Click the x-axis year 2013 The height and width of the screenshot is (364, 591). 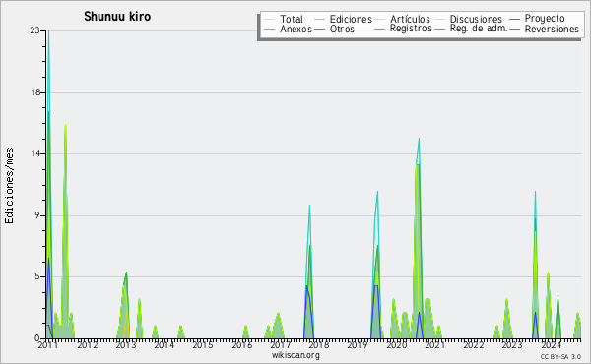126,345
